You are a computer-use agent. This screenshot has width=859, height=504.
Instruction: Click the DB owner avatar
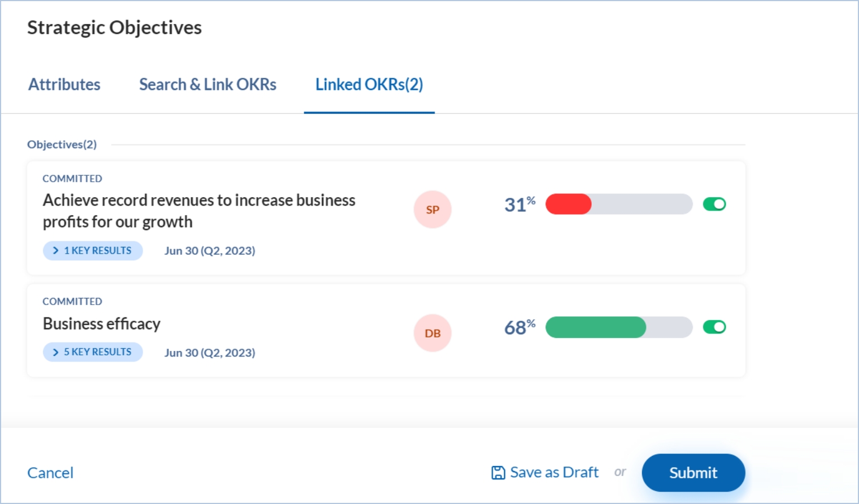point(432,333)
